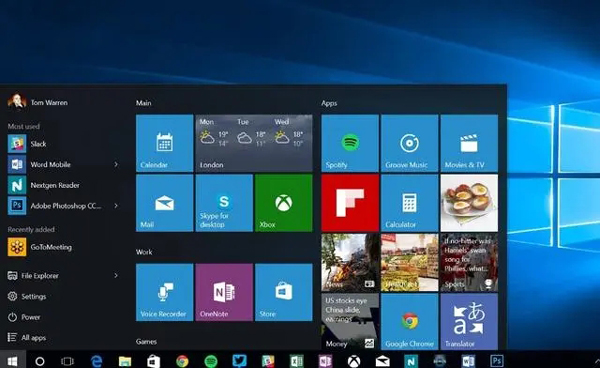Viewport: 600px width, 368px height.
Task: Click the Task View button on taskbar
Action: [x=67, y=361]
